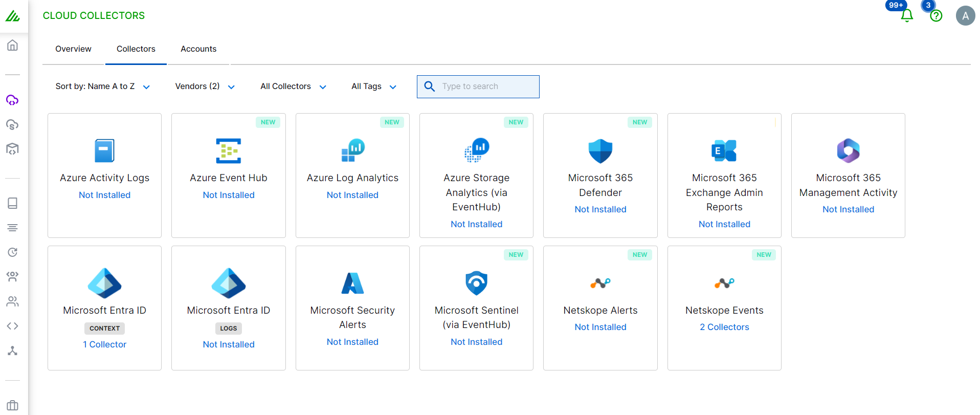Open Not Installed link under Azure Activity Logs
The height and width of the screenshot is (415, 980).
105,195
